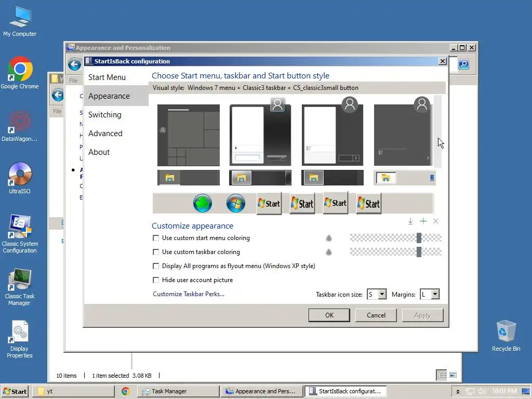Click the taskbar color droplet icon
This screenshot has width=532, height=399.
click(x=328, y=252)
